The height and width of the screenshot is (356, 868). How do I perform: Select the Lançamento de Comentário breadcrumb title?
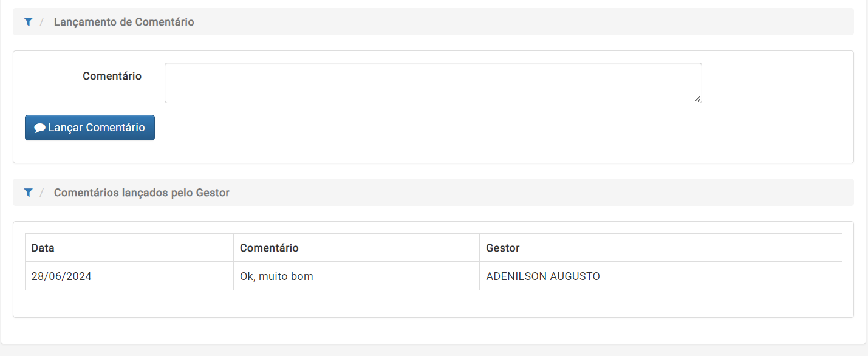point(124,22)
